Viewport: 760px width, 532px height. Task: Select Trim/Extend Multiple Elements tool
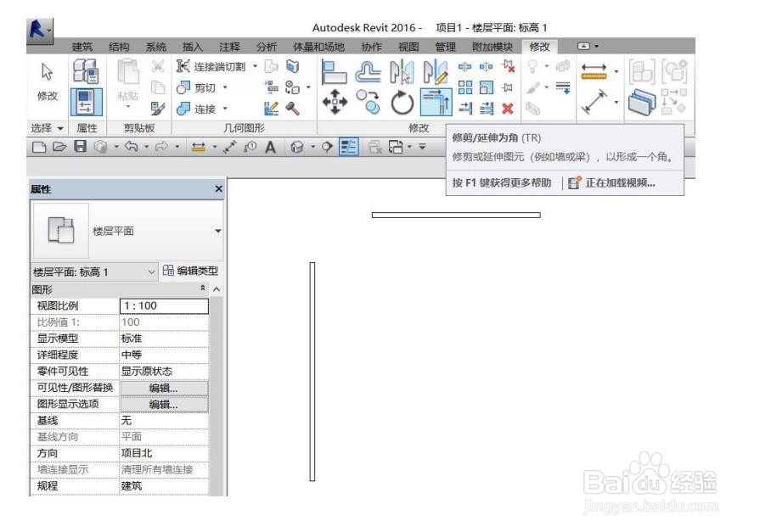tap(487, 109)
